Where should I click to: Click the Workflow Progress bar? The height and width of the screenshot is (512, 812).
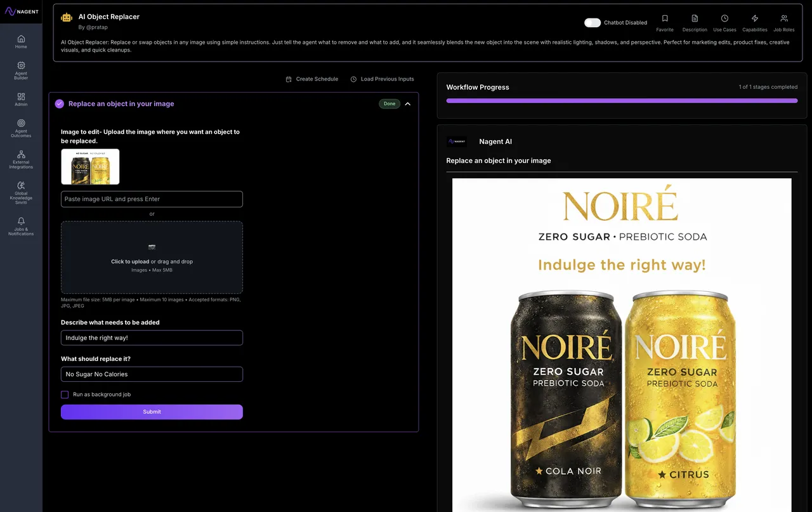[x=622, y=100]
